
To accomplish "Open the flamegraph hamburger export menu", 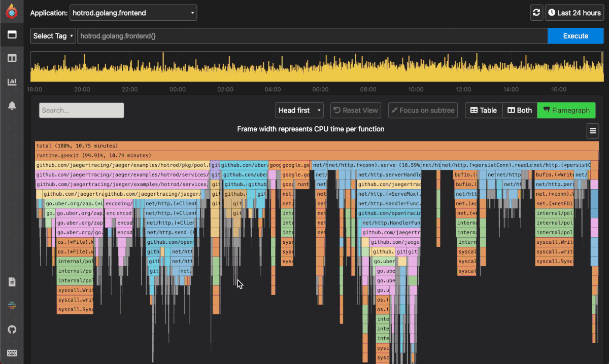I will coord(592,131).
